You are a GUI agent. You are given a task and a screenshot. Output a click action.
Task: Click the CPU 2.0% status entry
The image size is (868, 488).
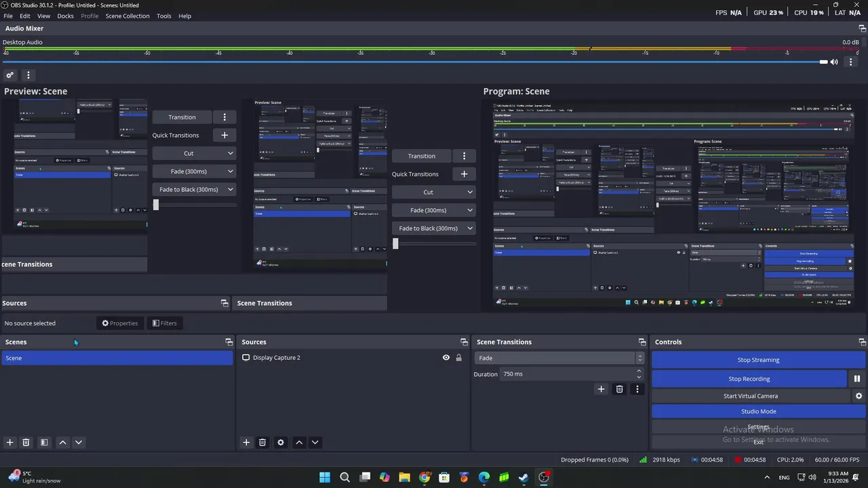(x=790, y=460)
